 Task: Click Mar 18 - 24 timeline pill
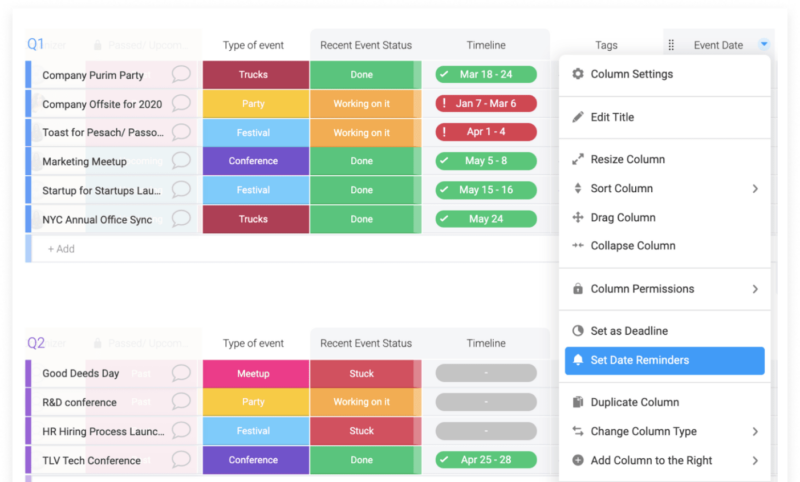tap(486, 75)
